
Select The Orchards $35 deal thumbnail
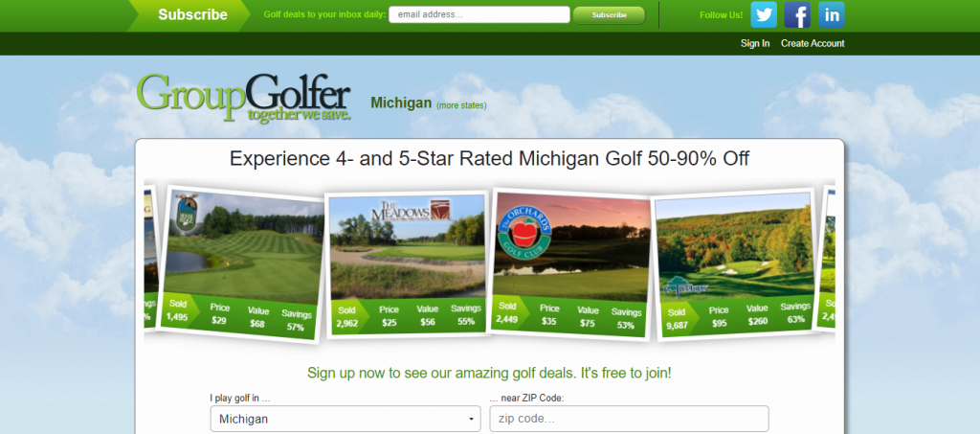click(x=571, y=264)
